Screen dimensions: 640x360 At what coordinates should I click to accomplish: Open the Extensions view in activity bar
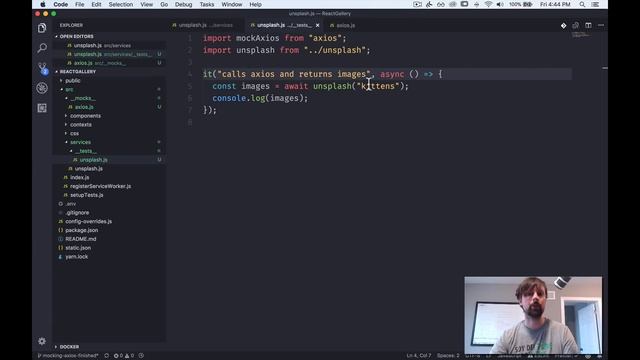[x=42, y=108]
